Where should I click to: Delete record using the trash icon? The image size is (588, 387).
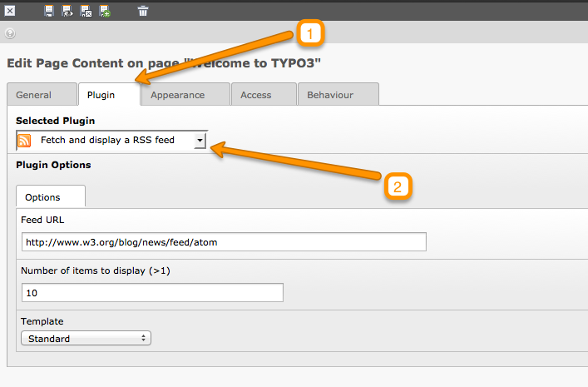(x=143, y=11)
